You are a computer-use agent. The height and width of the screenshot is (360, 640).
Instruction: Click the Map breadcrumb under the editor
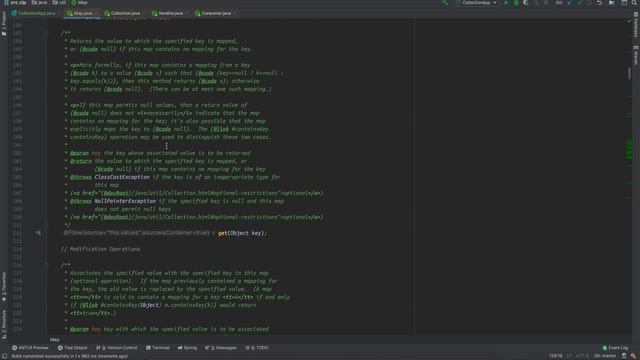[55, 340]
